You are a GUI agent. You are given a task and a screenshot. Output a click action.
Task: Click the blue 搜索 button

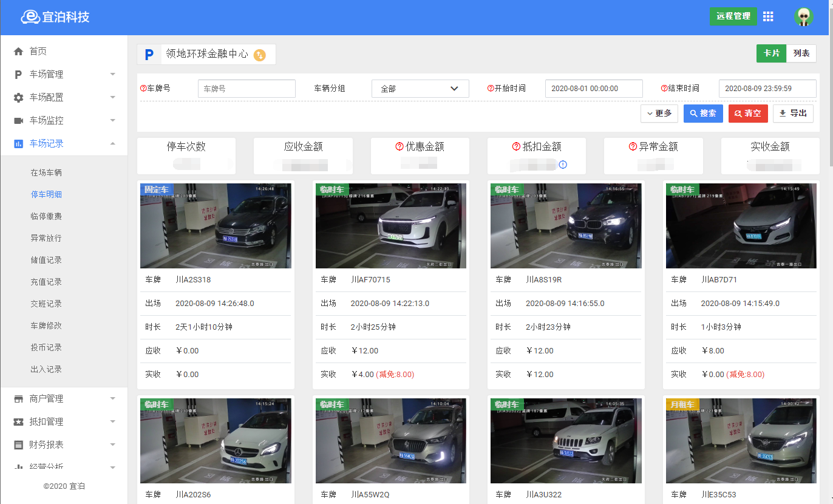click(x=703, y=114)
